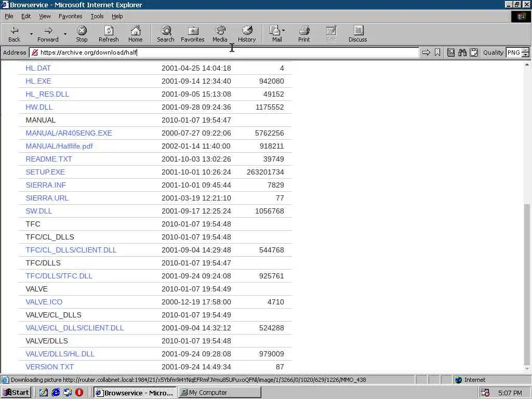Open the Help menu
The height and width of the screenshot is (399, 532).
tap(117, 16)
